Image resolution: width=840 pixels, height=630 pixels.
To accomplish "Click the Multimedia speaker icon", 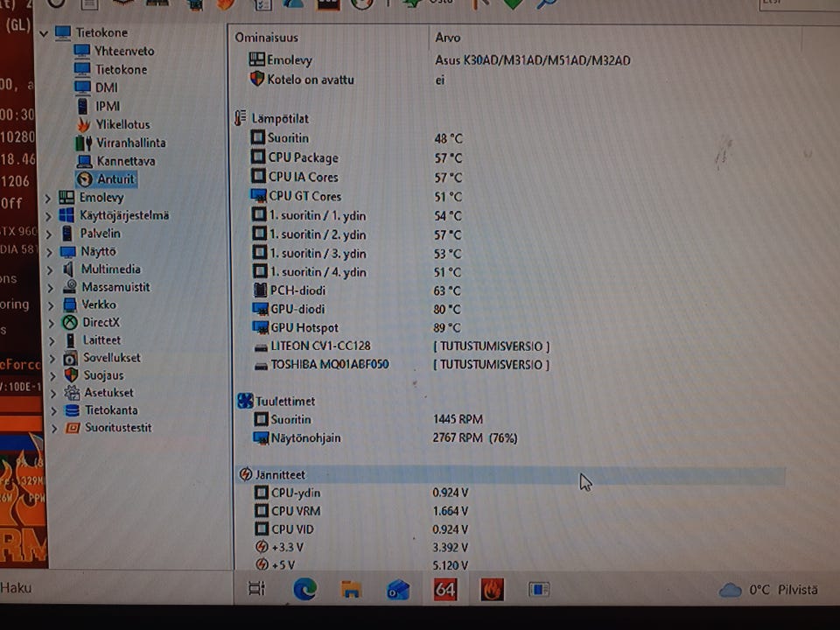I will click(68, 269).
